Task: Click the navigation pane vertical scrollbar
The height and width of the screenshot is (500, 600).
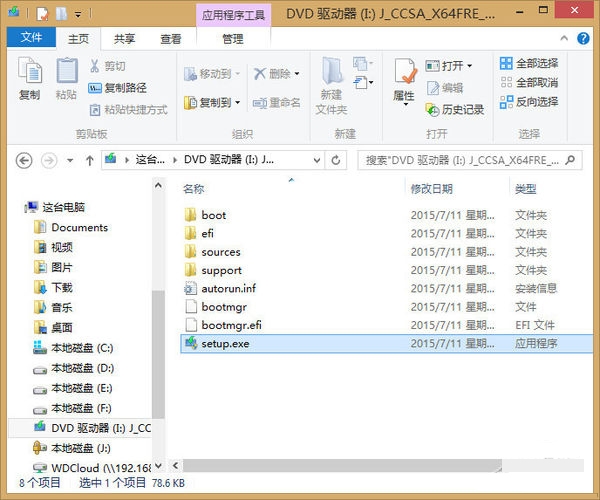Action: click(x=158, y=354)
